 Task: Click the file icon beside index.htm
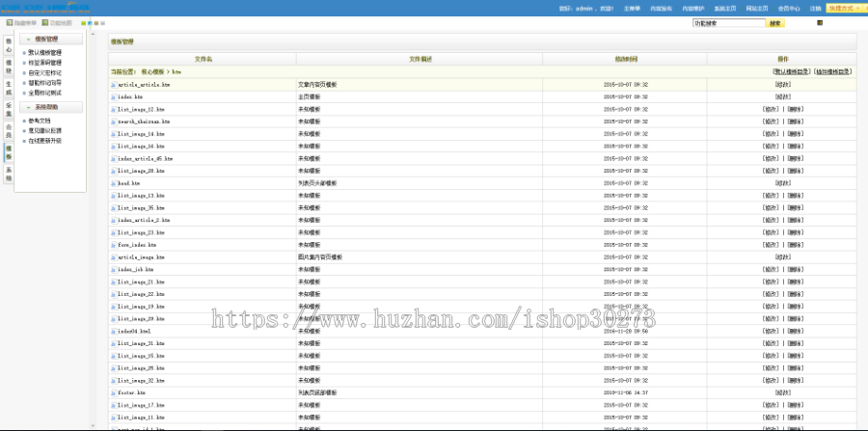tap(114, 96)
